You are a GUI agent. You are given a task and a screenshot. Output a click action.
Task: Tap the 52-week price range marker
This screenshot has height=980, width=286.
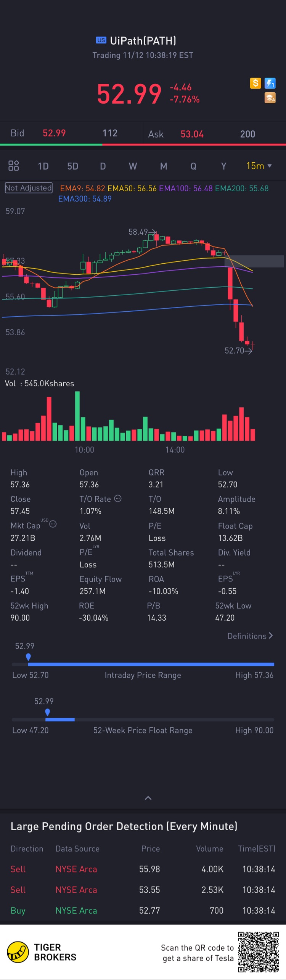click(x=47, y=712)
